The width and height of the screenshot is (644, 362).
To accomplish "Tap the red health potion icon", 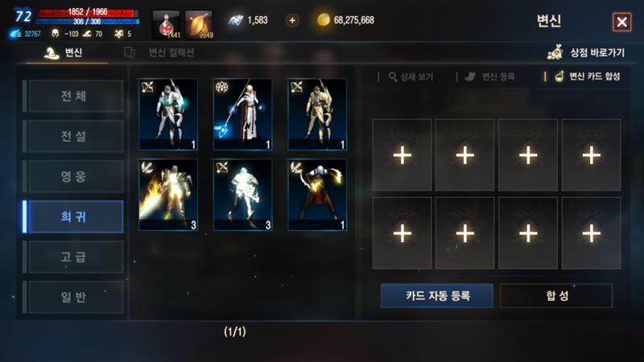I will coord(166,25).
